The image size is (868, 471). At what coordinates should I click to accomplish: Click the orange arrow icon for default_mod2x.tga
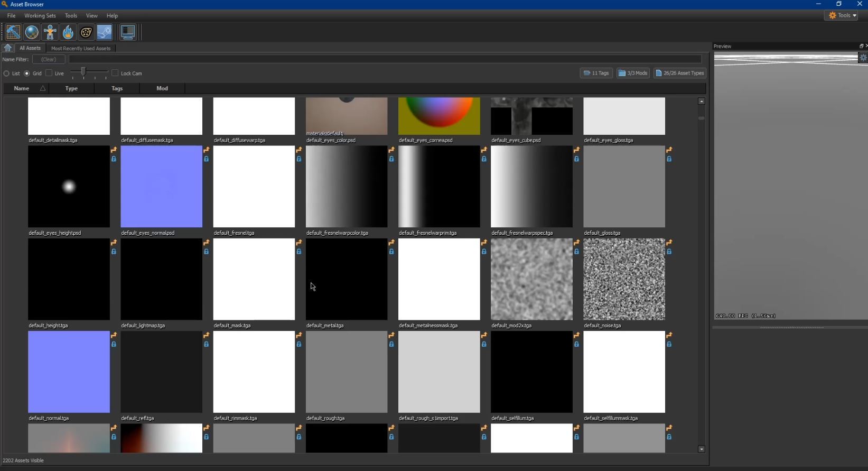[576, 243]
